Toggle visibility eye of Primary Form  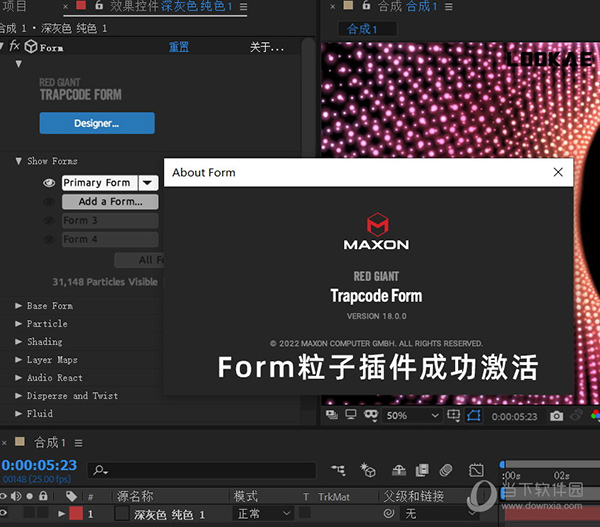49,183
